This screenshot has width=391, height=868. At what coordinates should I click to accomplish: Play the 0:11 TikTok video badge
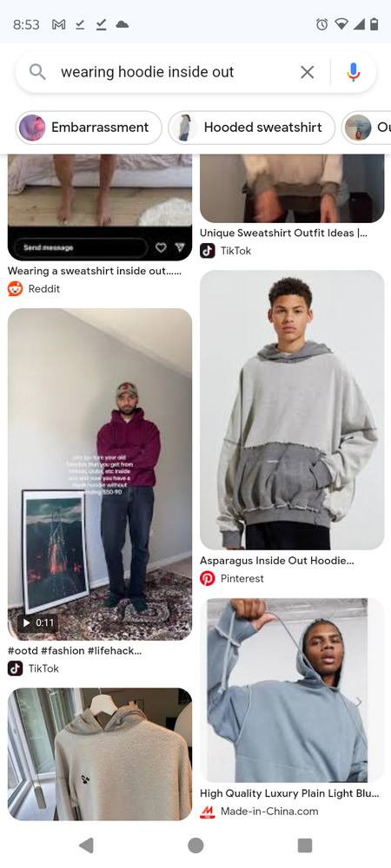[38, 622]
